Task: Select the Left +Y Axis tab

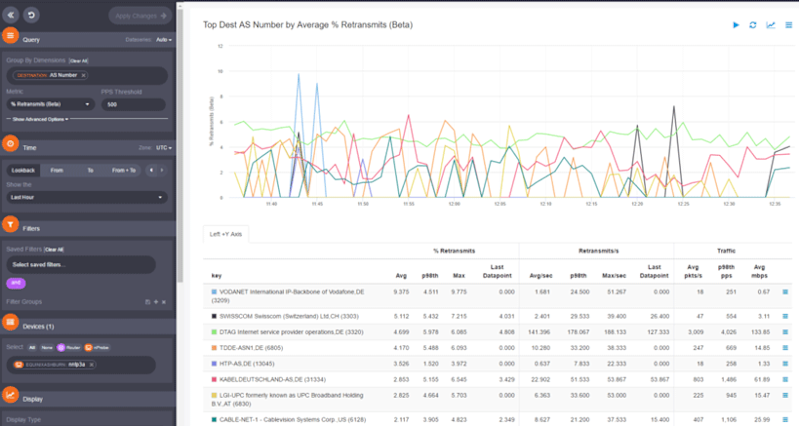Action: pos(226,234)
